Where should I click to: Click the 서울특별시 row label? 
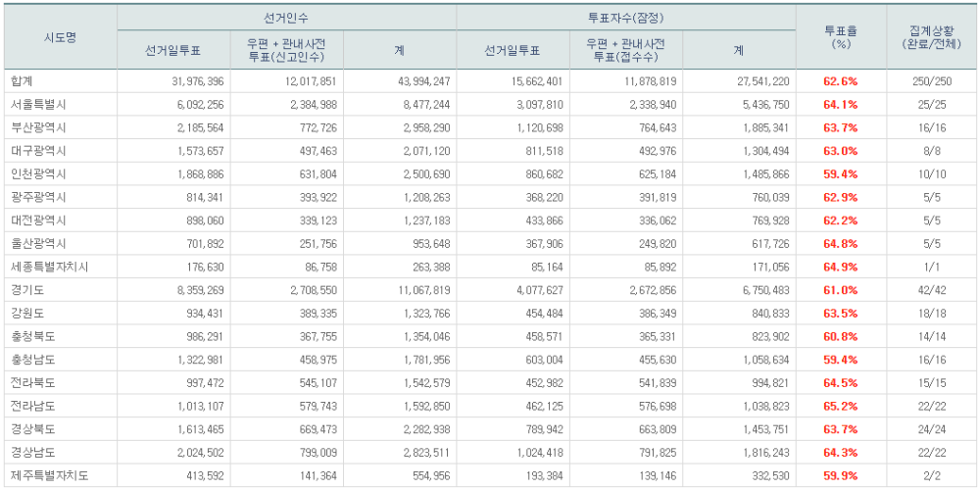pyautogui.click(x=37, y=105)
